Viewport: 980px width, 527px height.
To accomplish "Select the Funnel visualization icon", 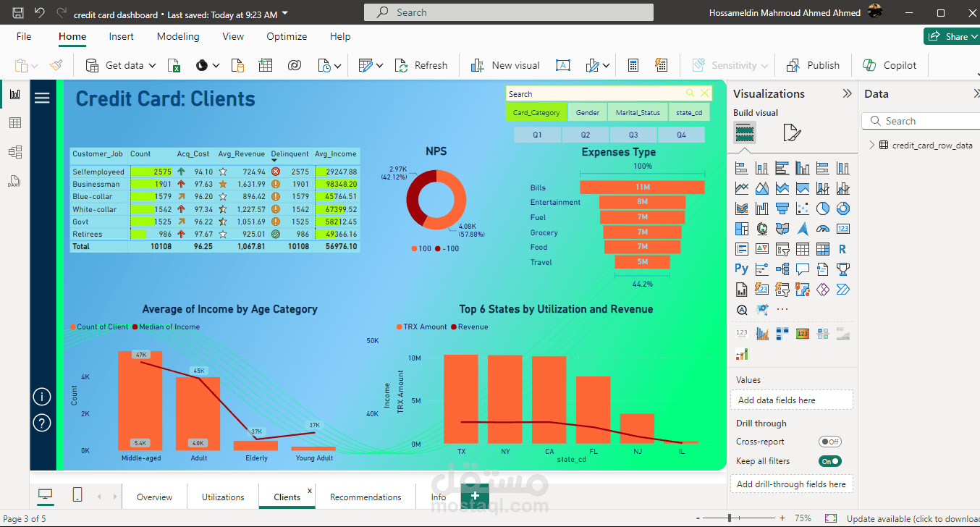I will 782,208.
